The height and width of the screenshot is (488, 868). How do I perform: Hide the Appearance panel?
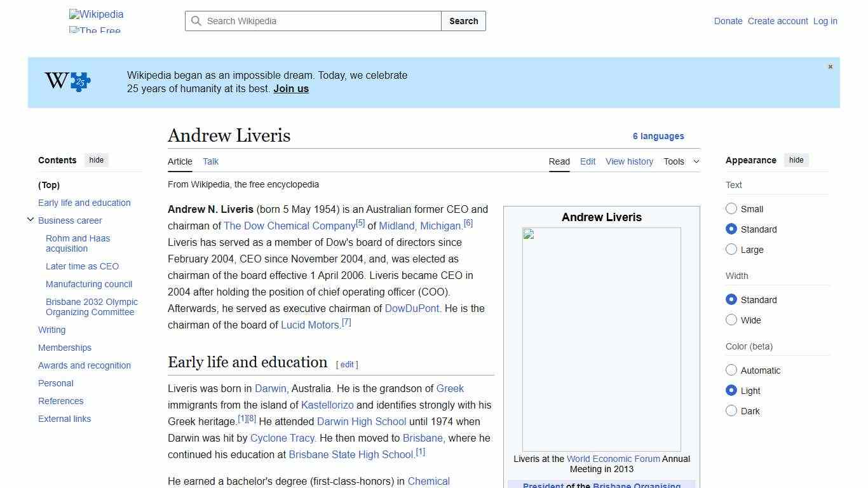(796, 159)
